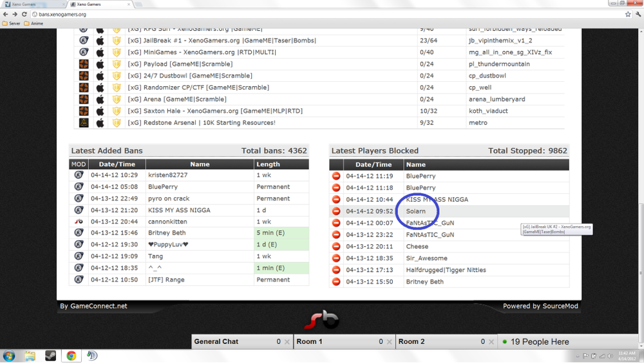644x364 pixels.
Task: Click the browser back arrow
Action: pos(6,14)
